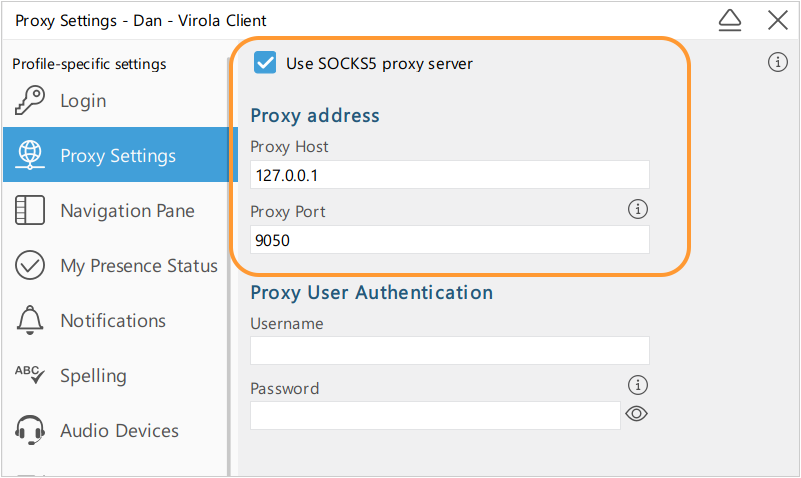Image resolution: width=801 pixels, height=478 pixels.
Task: Open the Login settings section
Action: 115,100
